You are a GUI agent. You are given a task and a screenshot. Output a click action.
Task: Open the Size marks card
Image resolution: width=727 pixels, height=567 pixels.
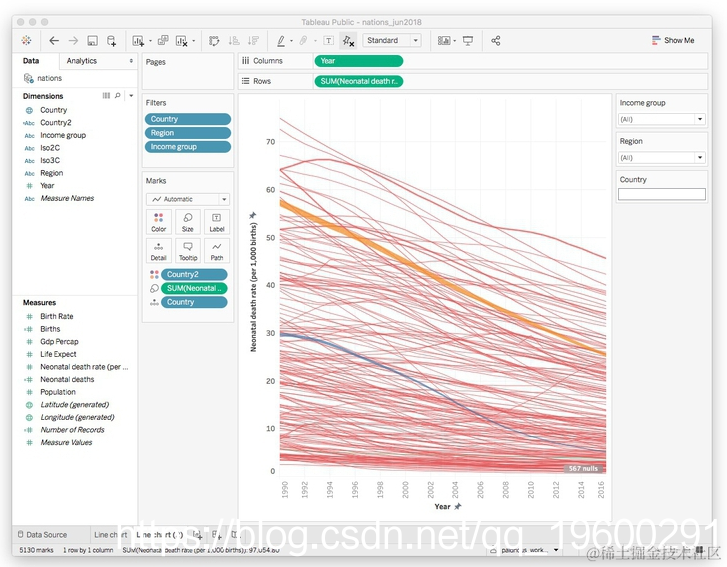pyautogui.click(x=188, y=222)
